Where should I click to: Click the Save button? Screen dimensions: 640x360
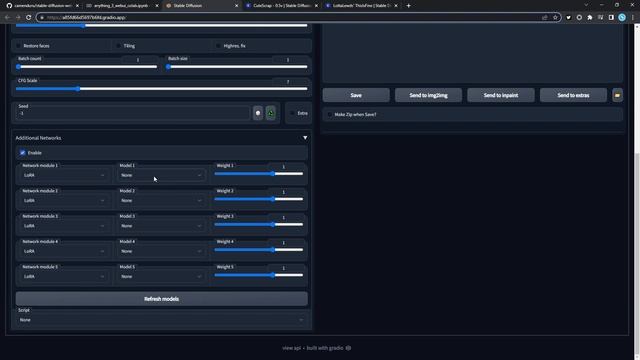pyautogui.click(x=356, y=95)
